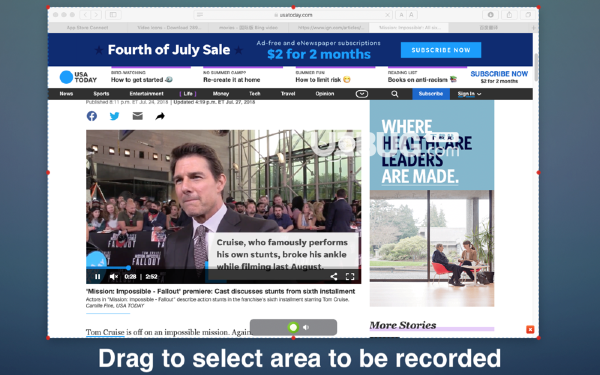Open the Where Healthcare Leaders Are Made ad

point(432,203)
